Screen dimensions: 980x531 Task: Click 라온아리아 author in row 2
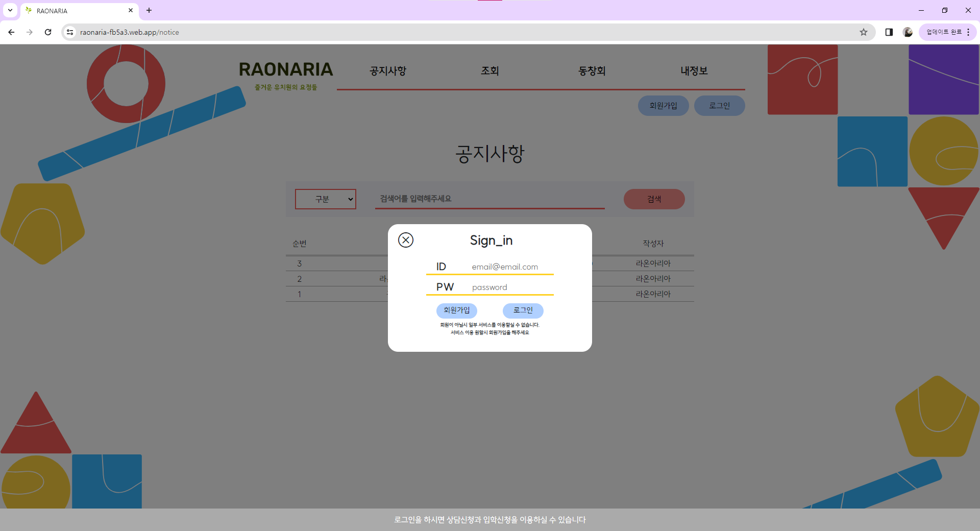pyautogui.click(x=653, y=279)
